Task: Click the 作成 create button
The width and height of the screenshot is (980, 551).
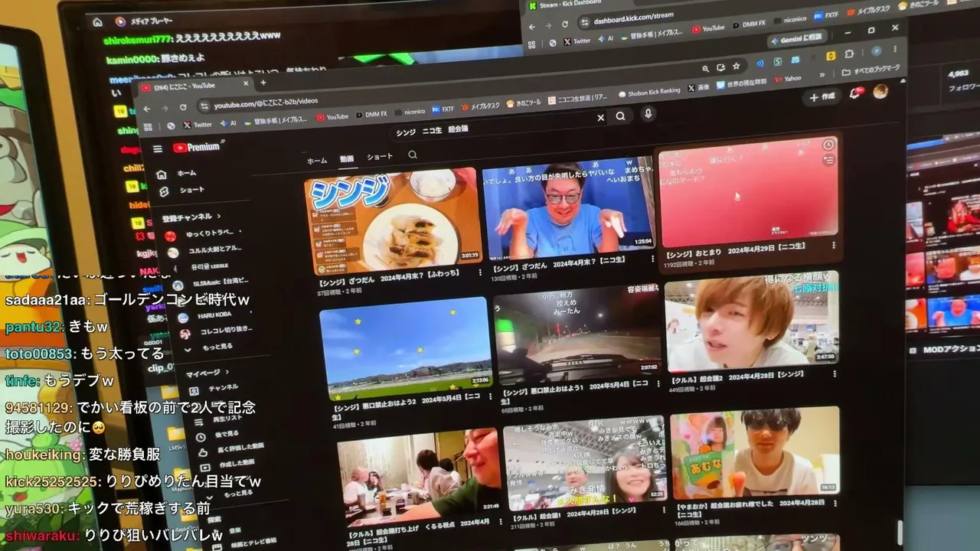Action: pyautogui.click(x=822, y=97)
